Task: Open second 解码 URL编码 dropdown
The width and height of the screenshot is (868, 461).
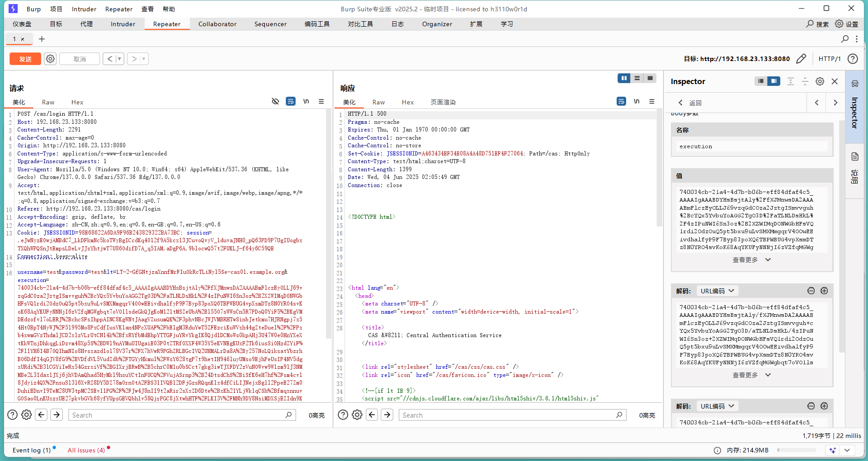Action: point(717,406)
